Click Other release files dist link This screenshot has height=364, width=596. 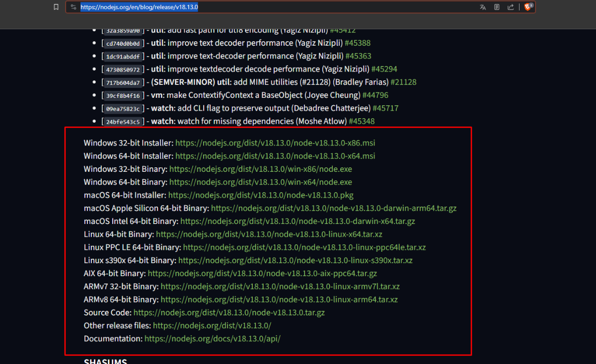[x=212, y=326]
